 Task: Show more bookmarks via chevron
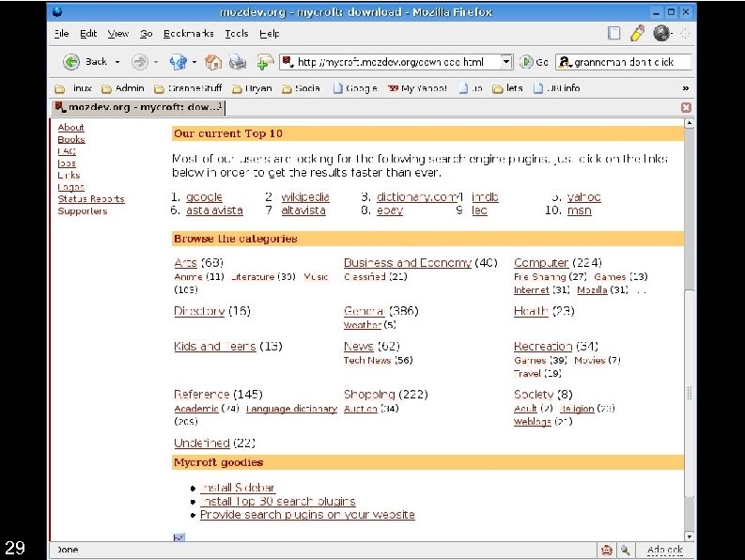pos(686,88)
